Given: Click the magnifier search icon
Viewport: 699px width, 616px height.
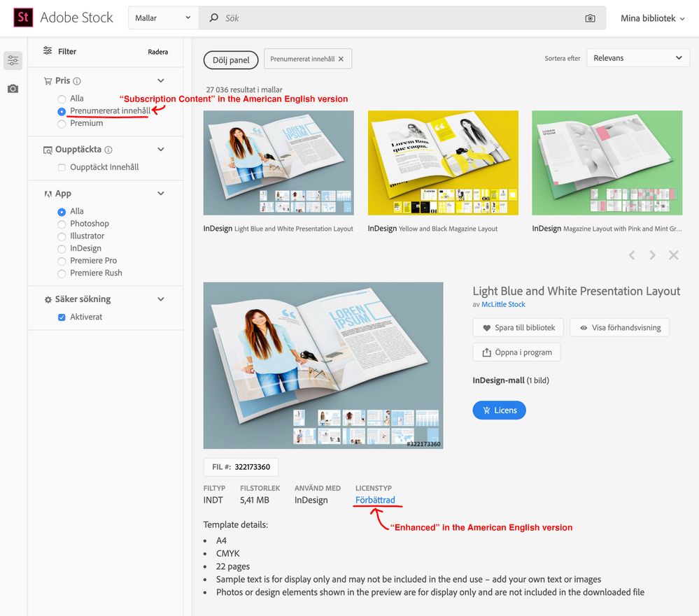Looking at the screenshot, I should coord(214,17).
